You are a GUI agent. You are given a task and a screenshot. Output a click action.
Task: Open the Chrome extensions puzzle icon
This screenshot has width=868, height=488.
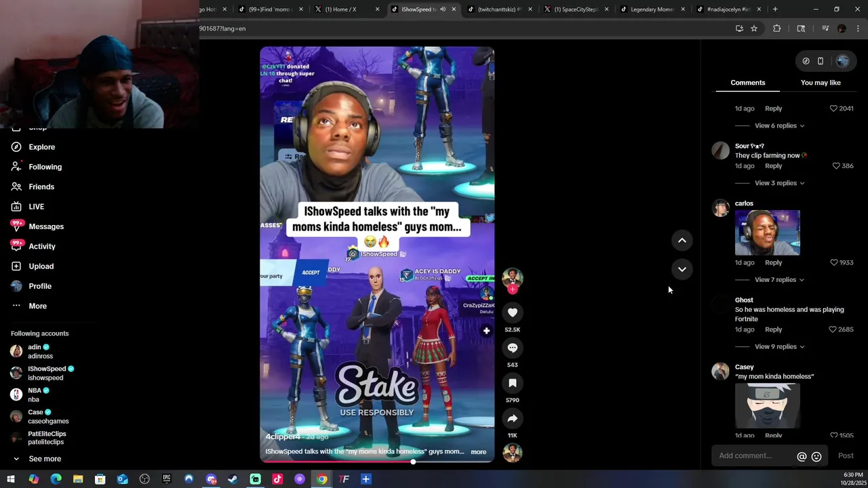point(777,28)
